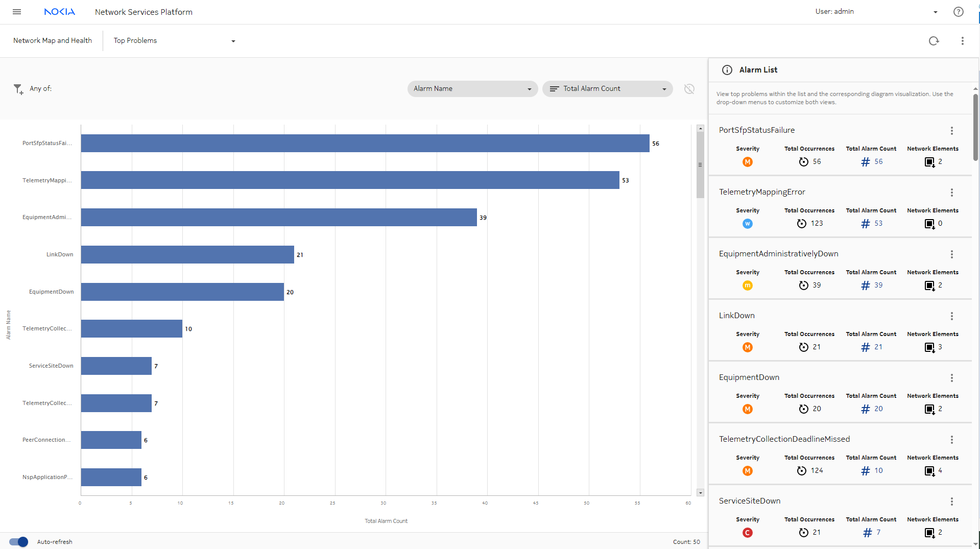This screenshot has height=549, width=980.
Task: Open the page-level more options menu
Action: (x=962, y=41)
